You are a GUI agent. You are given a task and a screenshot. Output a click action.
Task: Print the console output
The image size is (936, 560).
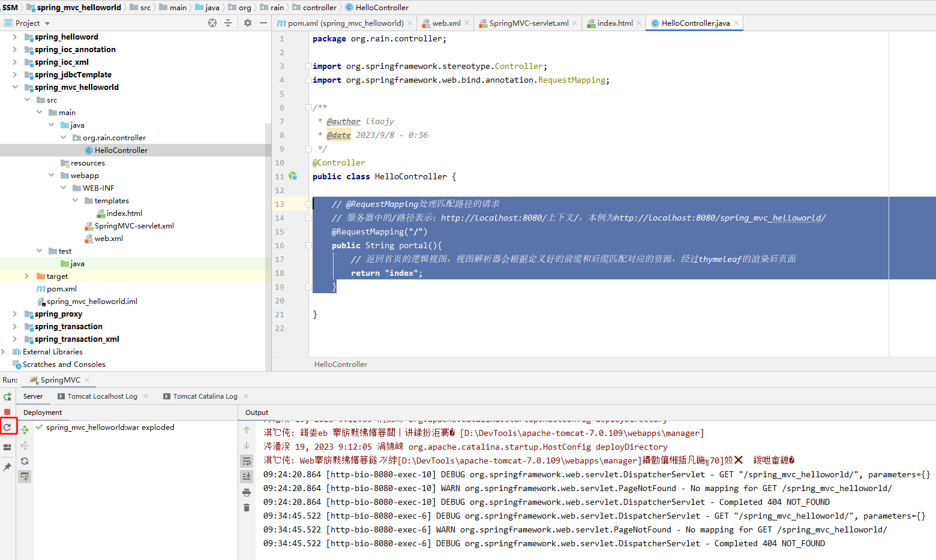247,492
